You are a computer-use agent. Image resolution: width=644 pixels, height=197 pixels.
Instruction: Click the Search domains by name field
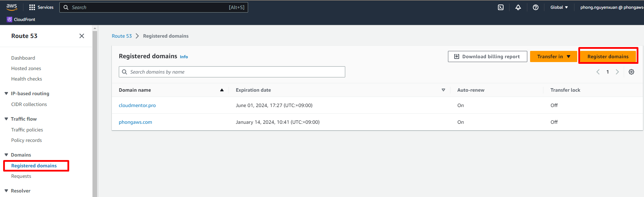[232, 72]
